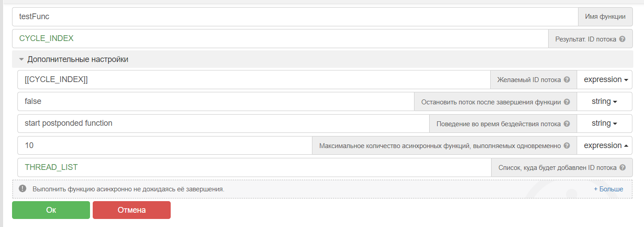
Task: Click help icon next to Результат. ID потока
Action: 622,39
